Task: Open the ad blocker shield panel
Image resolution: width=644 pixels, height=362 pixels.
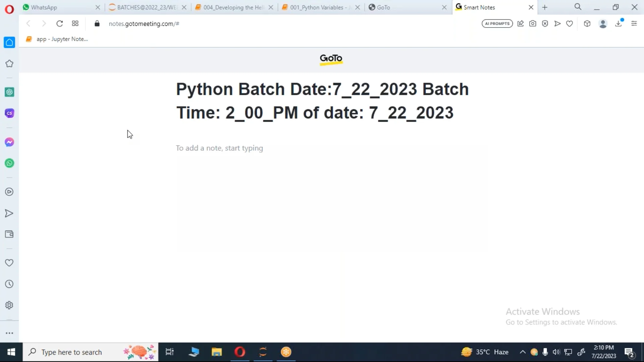Action: point(545,23)
